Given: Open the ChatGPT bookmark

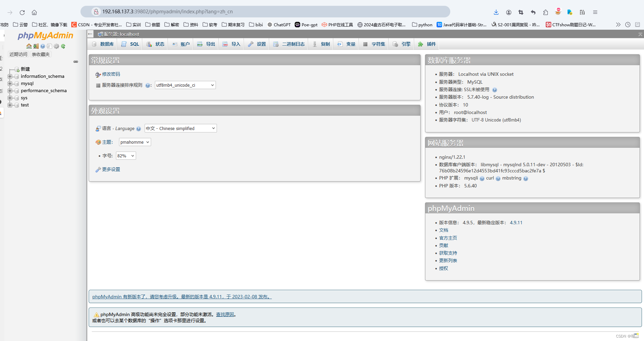Looking at the screenshot, I should pos(279,25).
